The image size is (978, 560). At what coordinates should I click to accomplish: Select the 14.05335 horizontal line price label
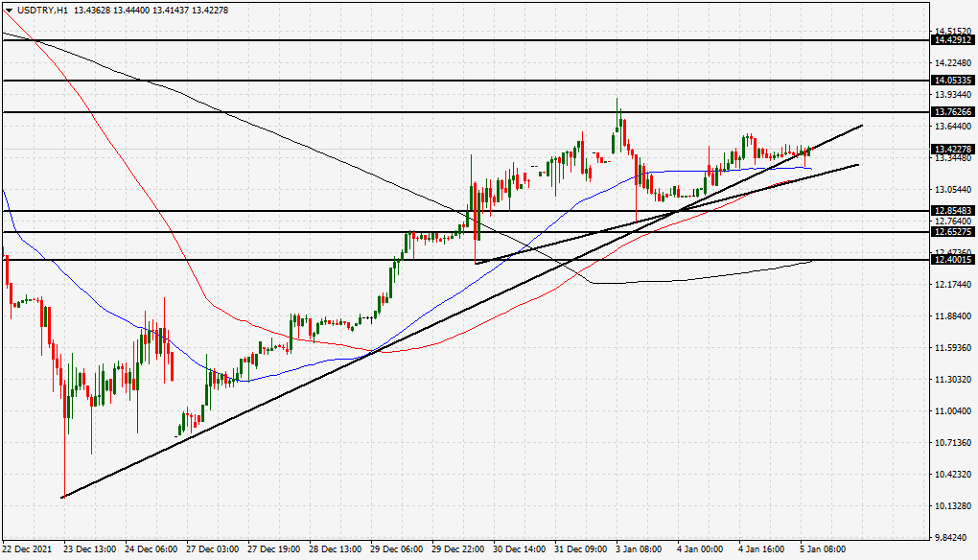tap(952, 81)
